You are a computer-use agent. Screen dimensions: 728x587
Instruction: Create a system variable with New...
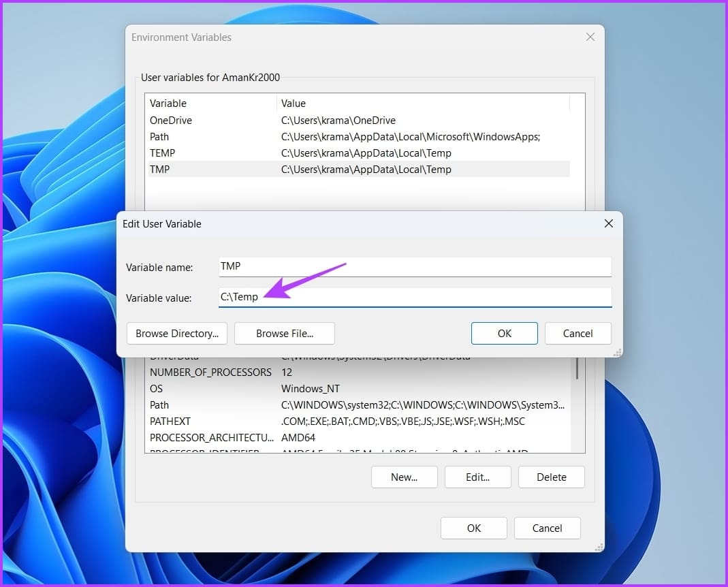(x=404, y=477)
